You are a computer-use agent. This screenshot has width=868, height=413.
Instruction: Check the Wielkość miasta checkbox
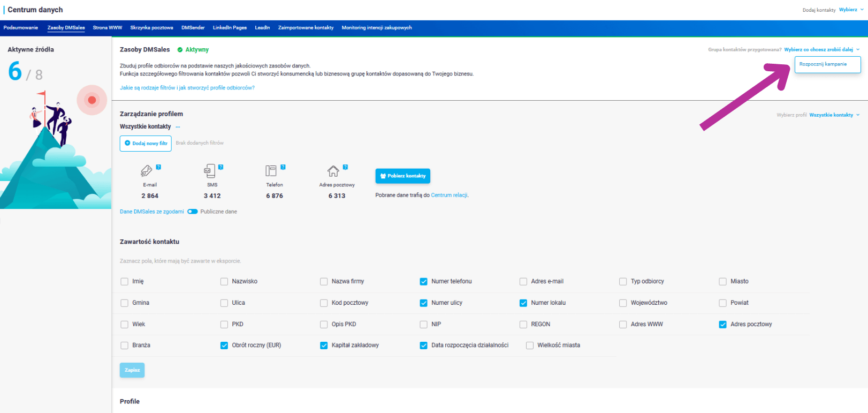pyautogui.click(x=530, y=346)
